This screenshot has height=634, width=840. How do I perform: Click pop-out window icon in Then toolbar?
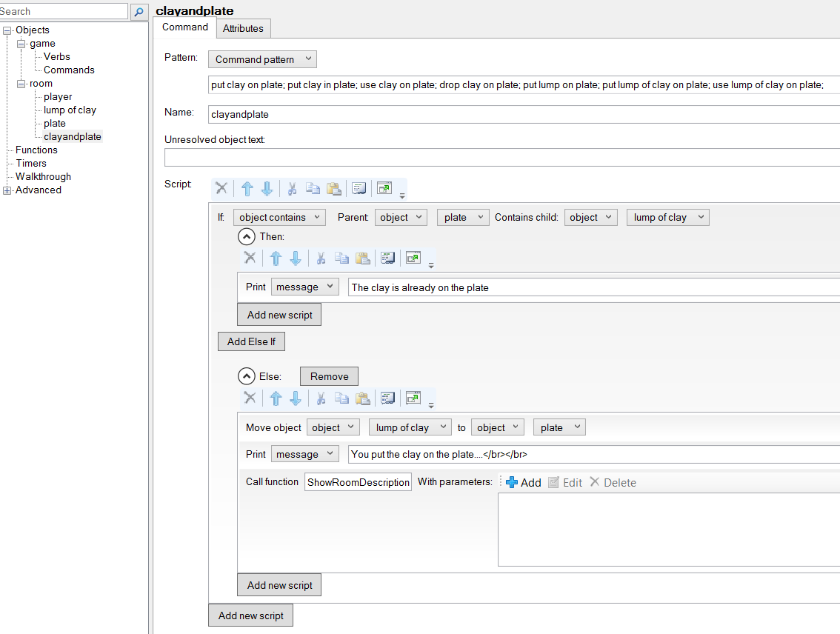click(x=413, y=258)
